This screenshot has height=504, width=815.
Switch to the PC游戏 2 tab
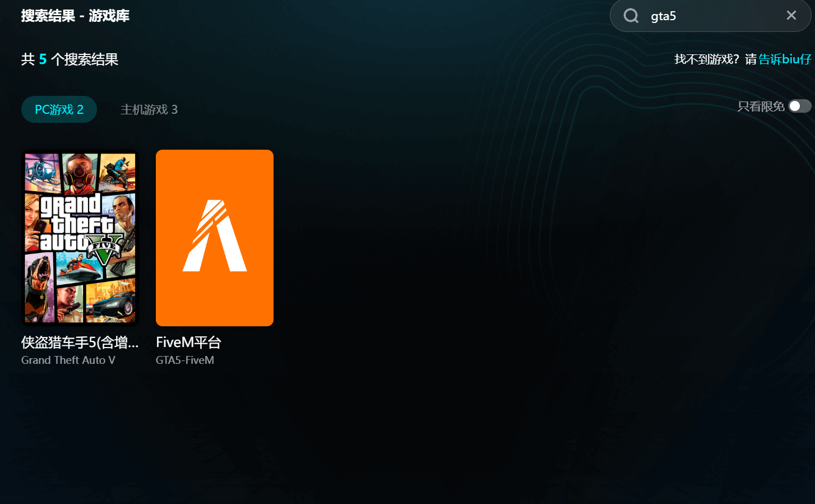coord(59,109)
